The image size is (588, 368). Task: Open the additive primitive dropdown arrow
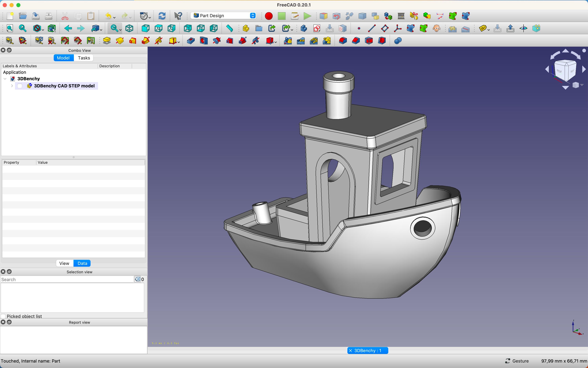click(179, 42)
